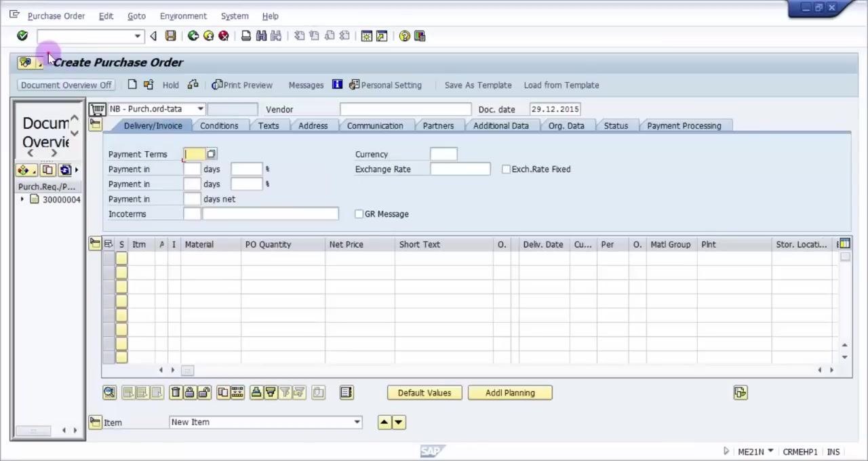
Task: Switch to the Texts tab
Action: click(x=269, y=125)
